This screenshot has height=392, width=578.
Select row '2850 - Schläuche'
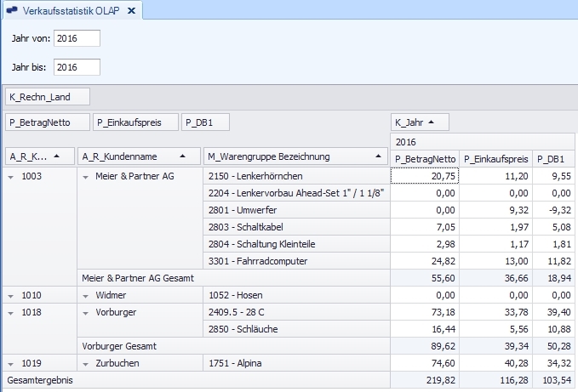click(296, 329)
